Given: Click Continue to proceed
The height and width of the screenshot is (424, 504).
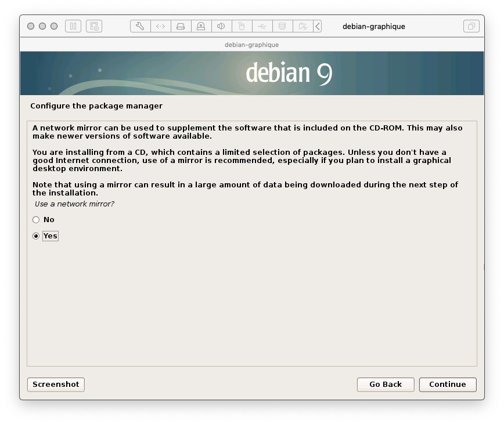Looking at the screenshot, I should pyautogui.click(x=448, y=385).
